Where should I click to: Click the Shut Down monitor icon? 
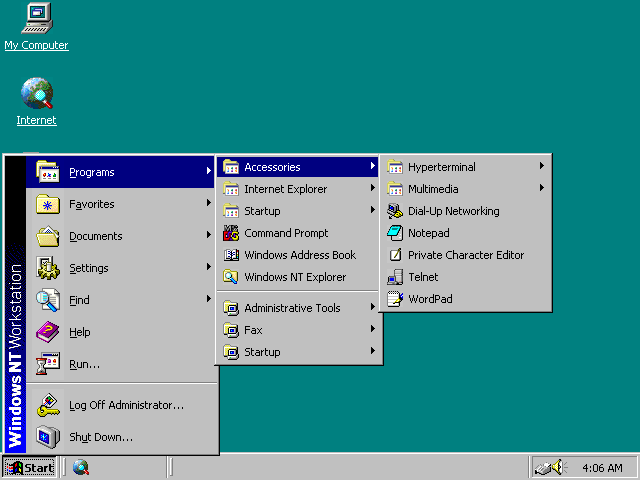point(48,437)
